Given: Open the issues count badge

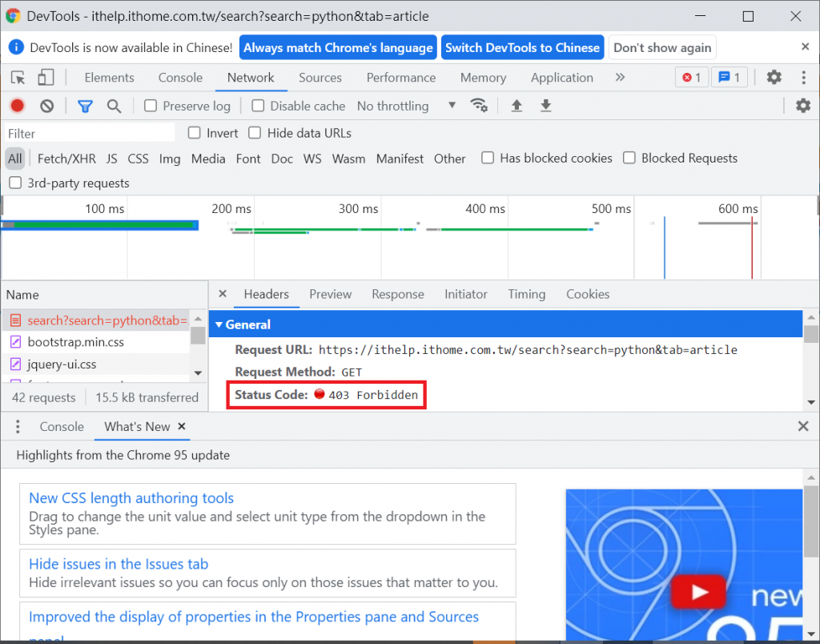Looking at the screenshot, I should [729, 78].
